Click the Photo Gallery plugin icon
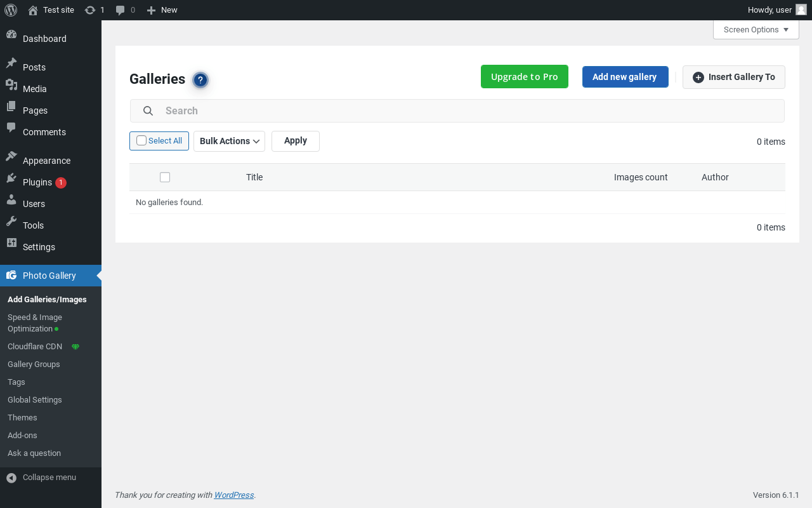The image size is (812, 508). point(11,276)
